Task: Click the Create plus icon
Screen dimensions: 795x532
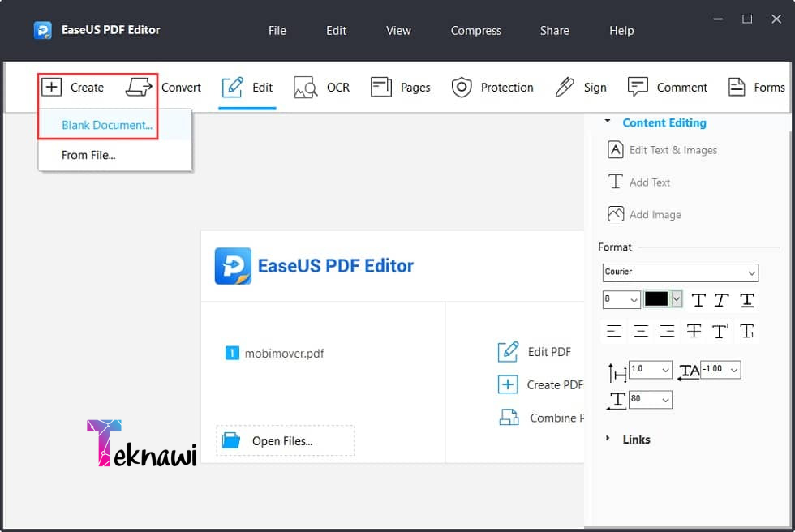Action: tap(51, 87)
